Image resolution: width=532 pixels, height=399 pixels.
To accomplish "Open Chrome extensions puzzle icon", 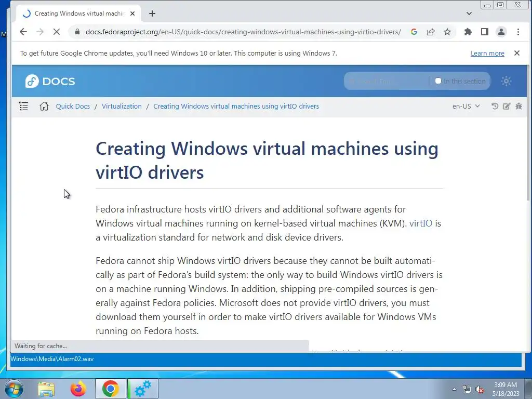I will [468, 32].
